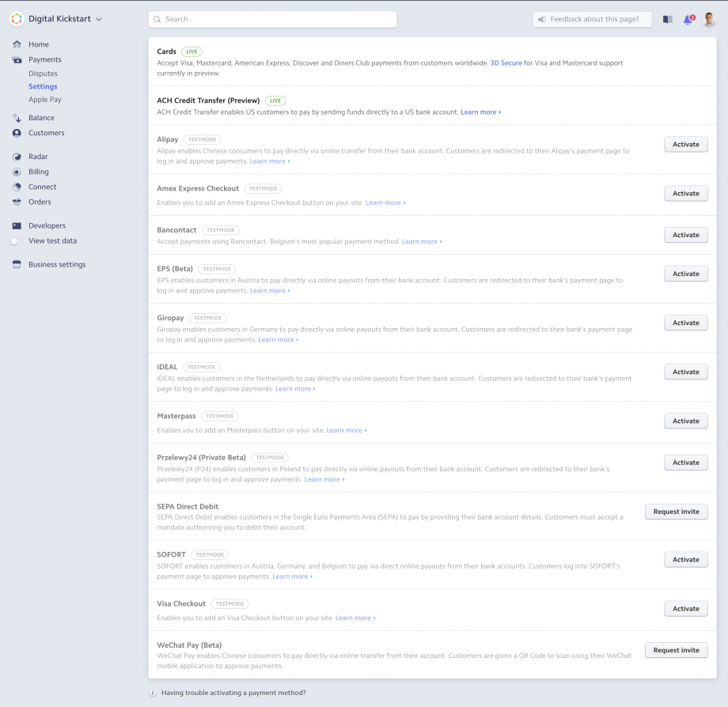Expand the Digital Kickstart account dropdown
The width and height of the screenshot is (728, 707).
pos(98,20)
